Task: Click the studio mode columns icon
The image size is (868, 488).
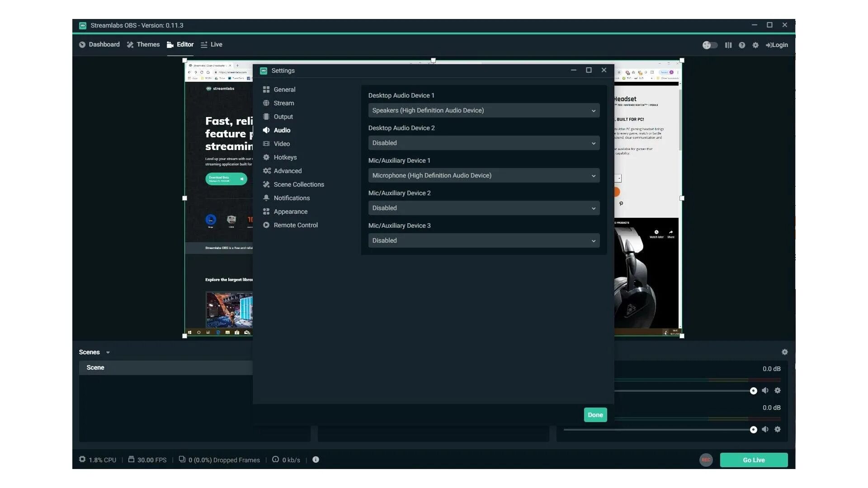Action: 728,45
